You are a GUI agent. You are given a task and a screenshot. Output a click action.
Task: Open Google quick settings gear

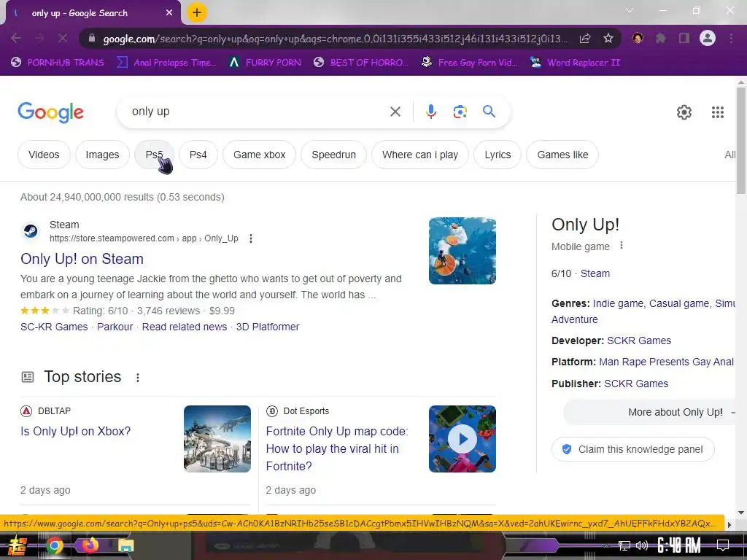click(684, 112)
